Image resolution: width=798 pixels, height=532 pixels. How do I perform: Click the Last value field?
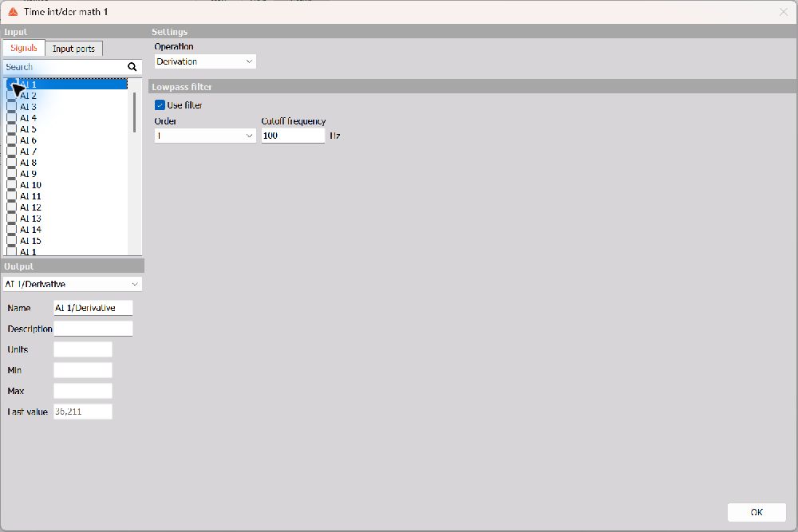[x=83, y=412]
